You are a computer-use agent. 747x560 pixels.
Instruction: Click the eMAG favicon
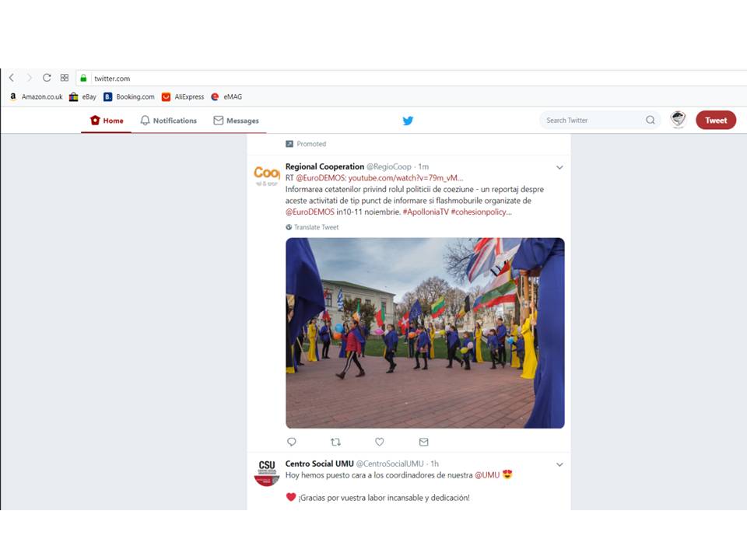click(x=215, y=96)
